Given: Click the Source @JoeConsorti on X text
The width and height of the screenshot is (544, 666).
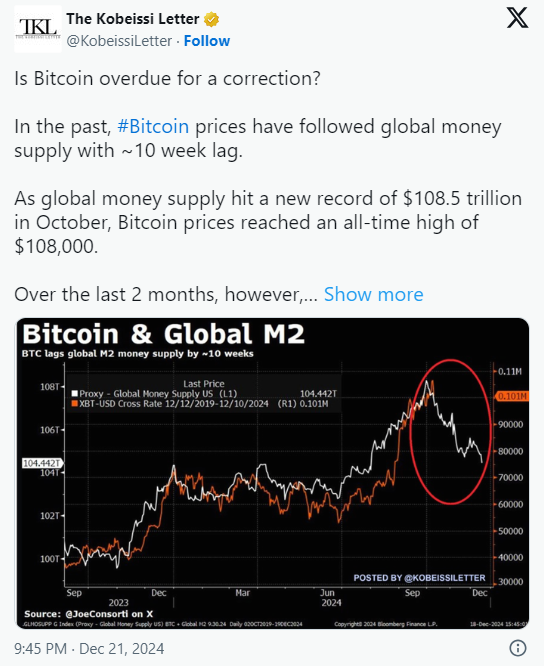Looking at the screenshot, I should (88, 614).
